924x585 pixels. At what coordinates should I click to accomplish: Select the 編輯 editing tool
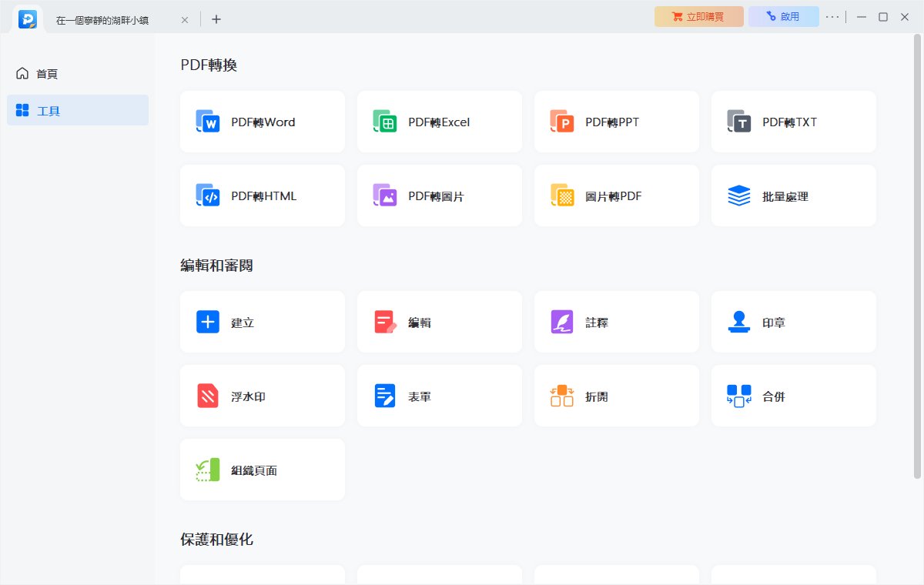coord(439,322)
